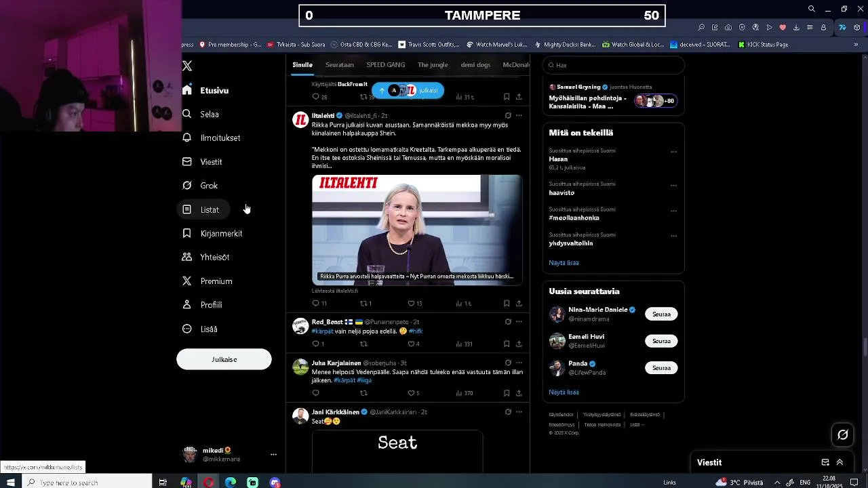Switch to the SPEED GANG tab
Viewport: 868px width, 488px height.
pyautogui.click(x=386, y=65)
